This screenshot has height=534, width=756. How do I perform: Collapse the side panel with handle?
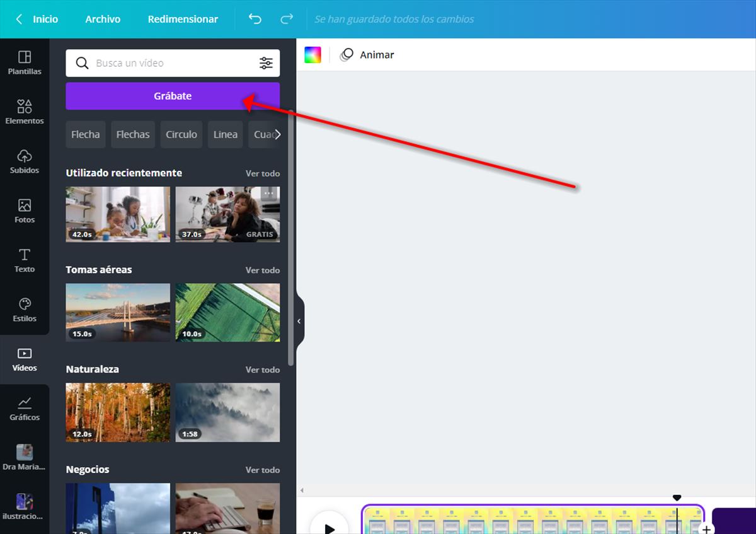[299, 322]
